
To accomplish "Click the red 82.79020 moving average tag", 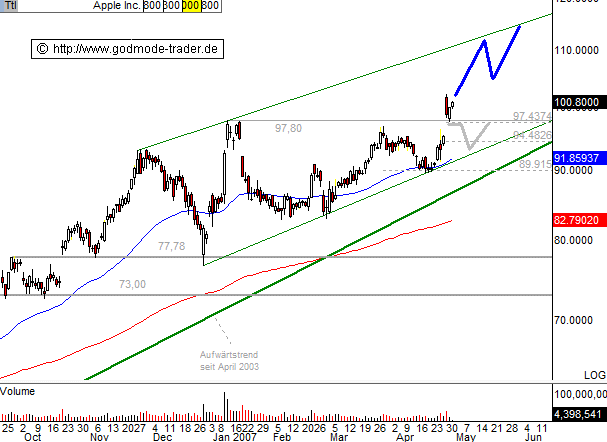I will 579,219.
